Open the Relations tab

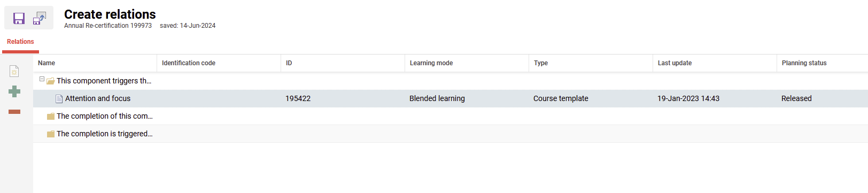(20, 42)
